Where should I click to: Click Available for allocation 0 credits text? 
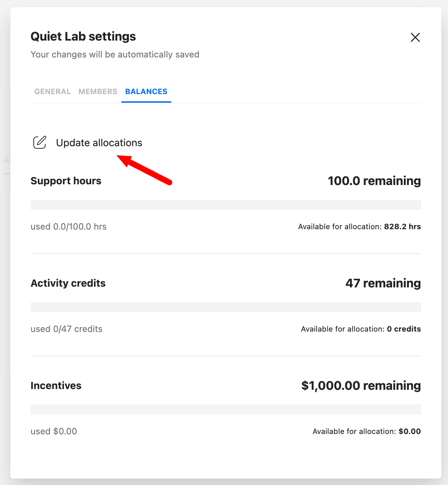point(361,329)
